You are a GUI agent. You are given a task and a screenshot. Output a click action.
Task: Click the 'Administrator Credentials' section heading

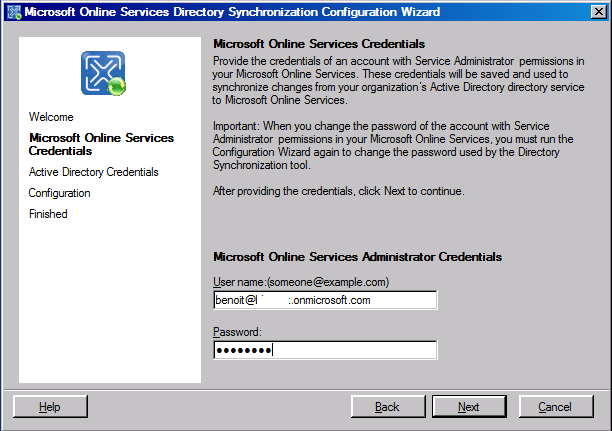(x=357, y=257)
